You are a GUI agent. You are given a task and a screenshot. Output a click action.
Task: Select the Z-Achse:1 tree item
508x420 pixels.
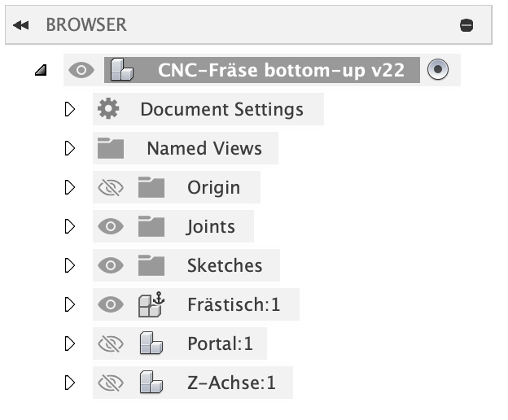[231, 383]
